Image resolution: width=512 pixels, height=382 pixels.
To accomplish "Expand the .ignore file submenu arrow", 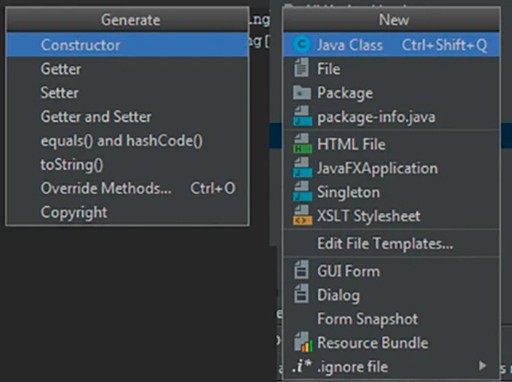I will pos(482,365).
